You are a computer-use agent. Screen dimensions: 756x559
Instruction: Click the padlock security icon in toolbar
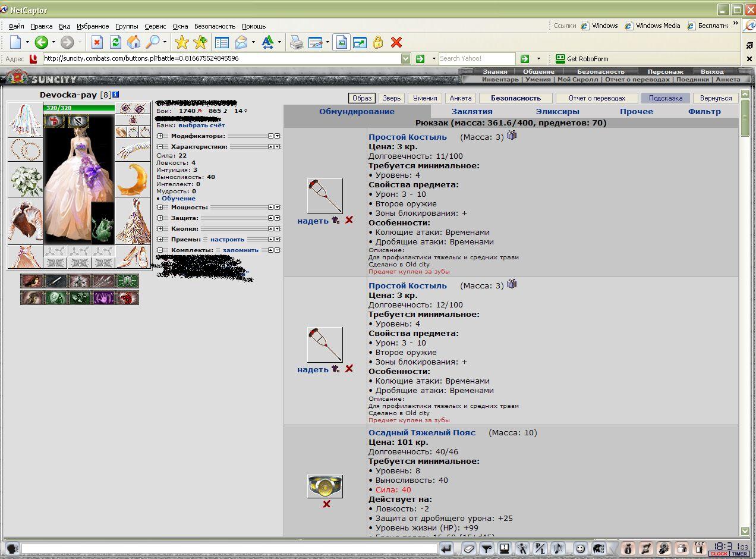coord(378,42)
